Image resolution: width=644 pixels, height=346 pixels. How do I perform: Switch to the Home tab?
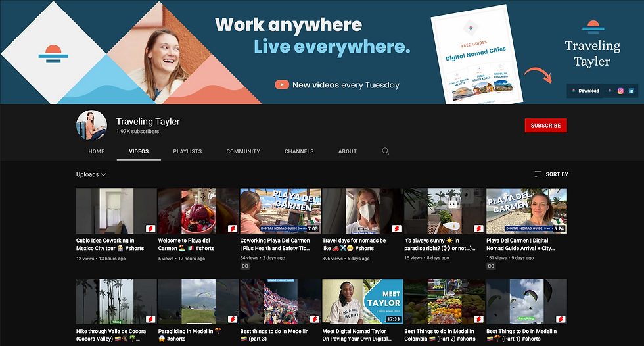pos(97,151)
